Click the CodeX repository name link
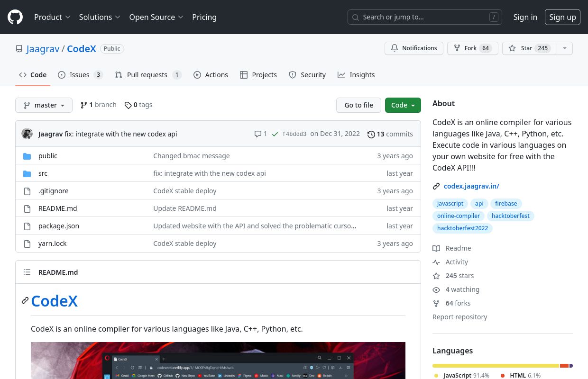 (82, 49)
